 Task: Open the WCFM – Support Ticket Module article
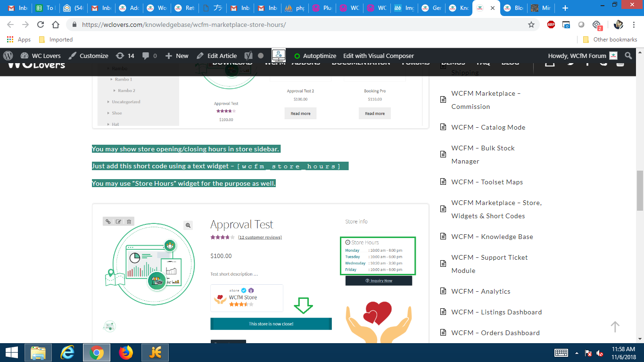click(x=489, y=264)
